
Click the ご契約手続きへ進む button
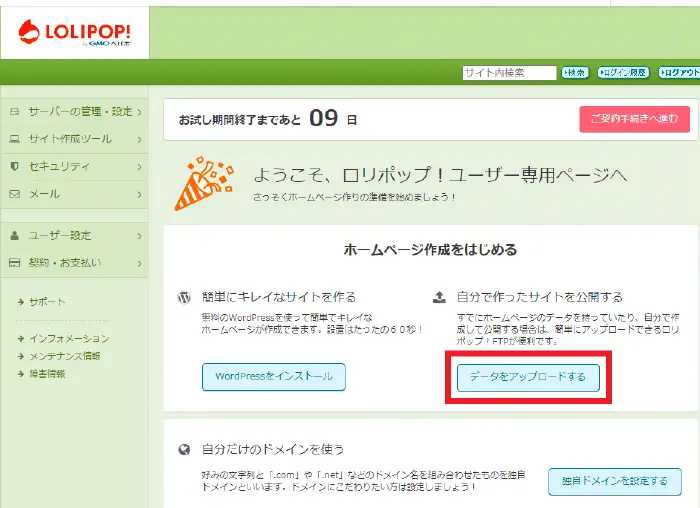pyautogui.click(x=634, y=119)
